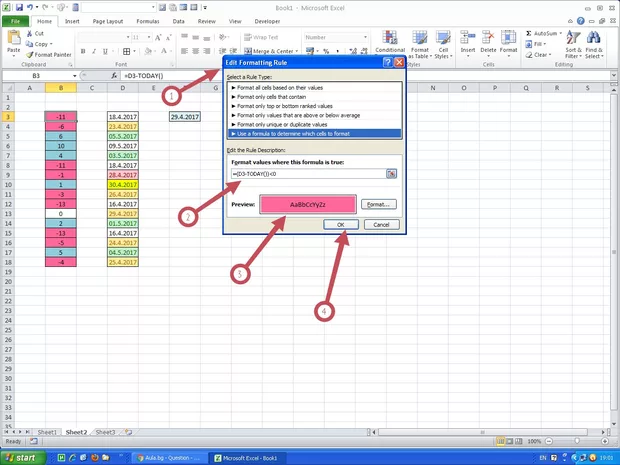Switch to the Insert ribbon tab
This screenshot has width=620, height=465.
point(72,21)
